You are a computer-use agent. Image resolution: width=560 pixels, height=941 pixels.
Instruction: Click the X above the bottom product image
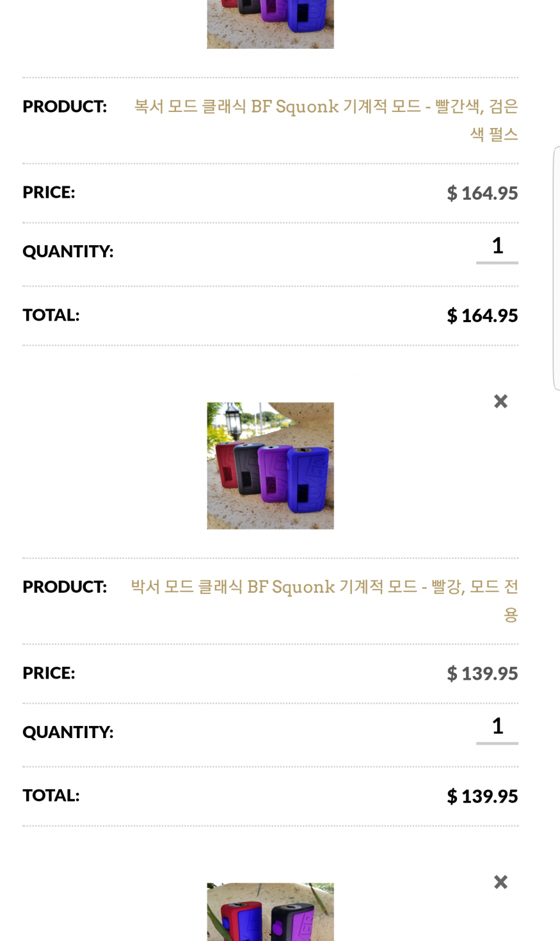[500, 882]
